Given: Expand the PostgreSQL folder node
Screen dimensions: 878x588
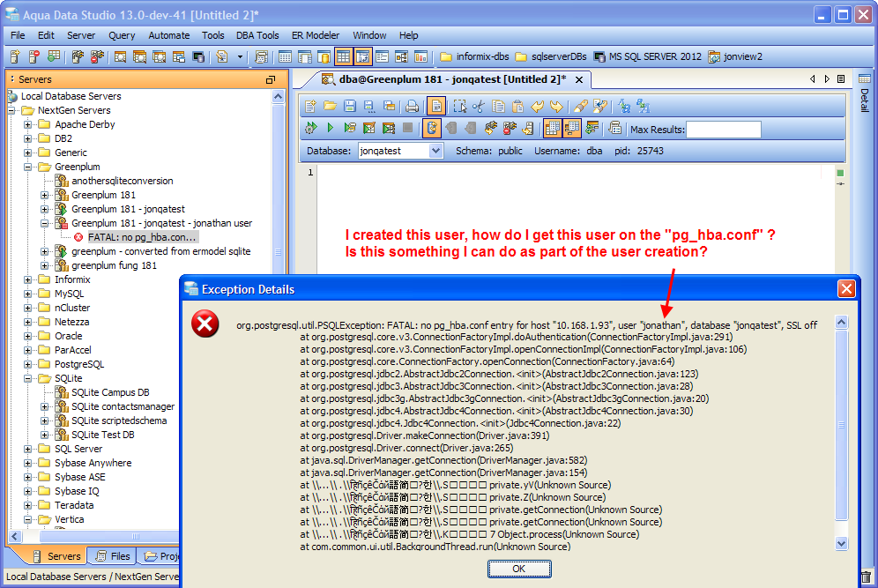Looking at the screenshot, I should click(x=27, y=364).
